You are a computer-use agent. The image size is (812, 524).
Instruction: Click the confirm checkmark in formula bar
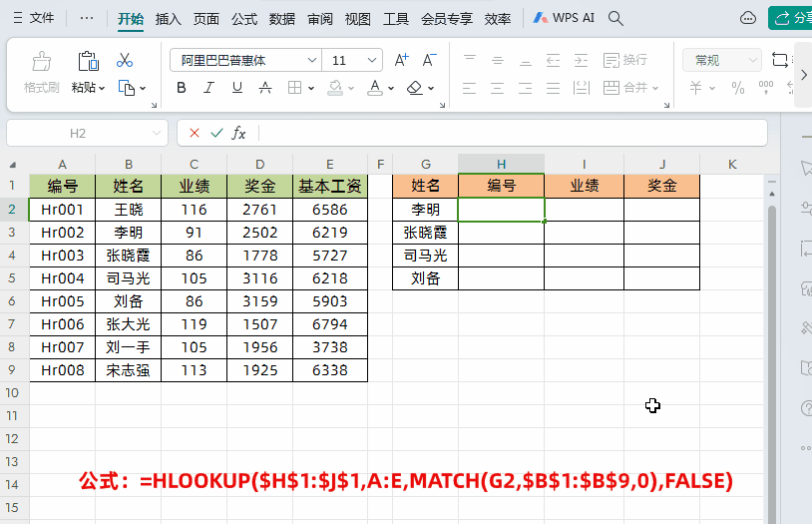(216, 133)
